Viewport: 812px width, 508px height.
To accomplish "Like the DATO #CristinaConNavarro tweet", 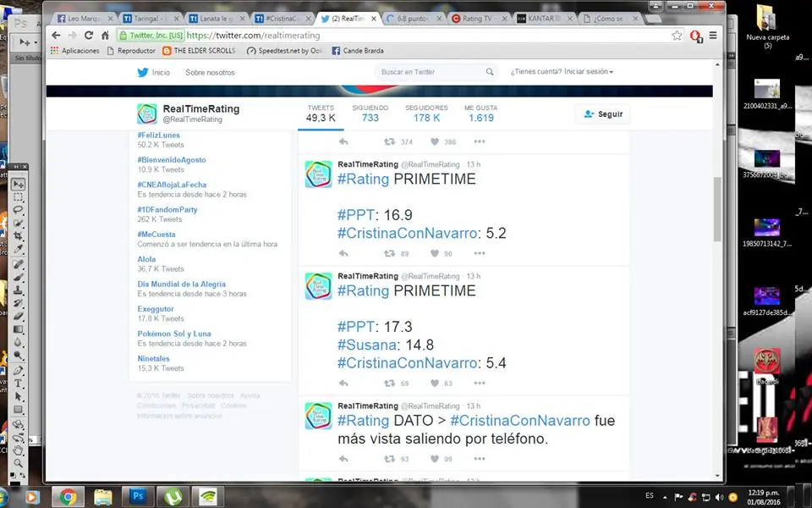I will (x=435, y=459).
